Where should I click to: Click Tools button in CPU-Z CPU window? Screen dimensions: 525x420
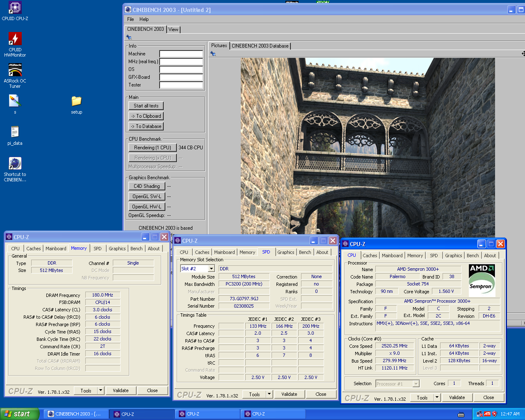pos(422,397)
